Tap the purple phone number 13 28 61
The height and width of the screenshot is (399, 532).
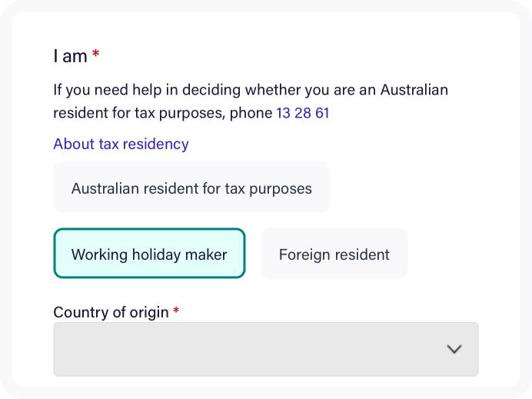tap(302, 113)
